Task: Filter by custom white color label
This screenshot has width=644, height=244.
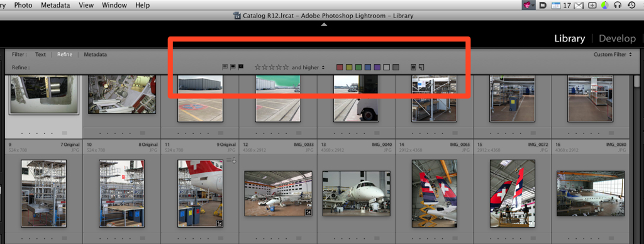Action: [x=387, y=67]
